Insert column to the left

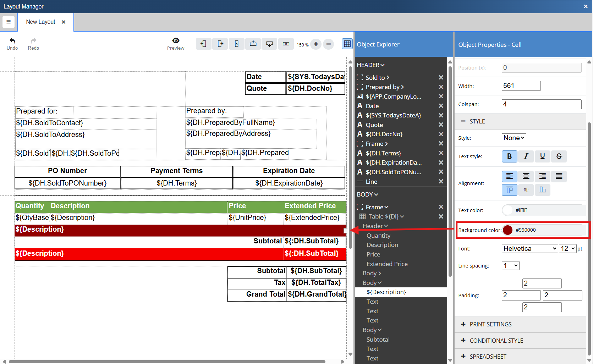pos(203,44)
